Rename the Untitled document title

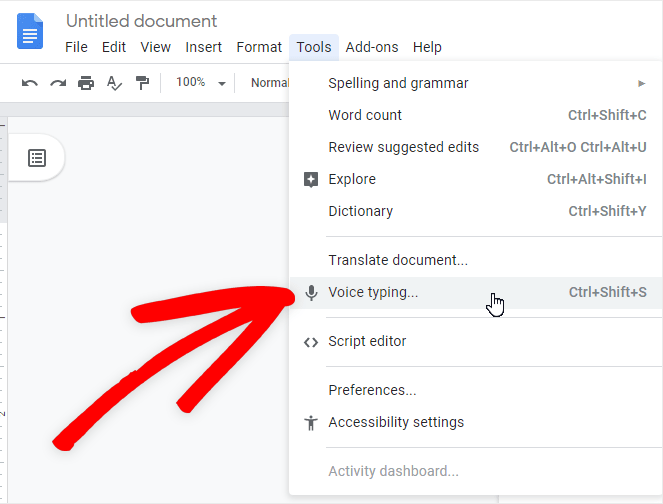(141, 21)
